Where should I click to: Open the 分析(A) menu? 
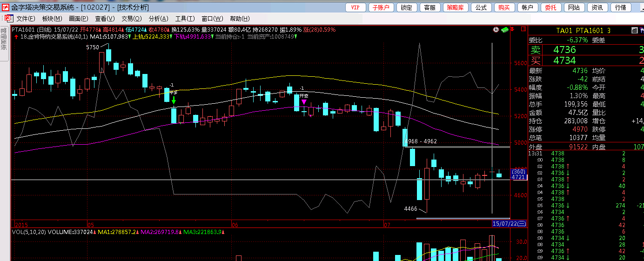click(159, 19)
